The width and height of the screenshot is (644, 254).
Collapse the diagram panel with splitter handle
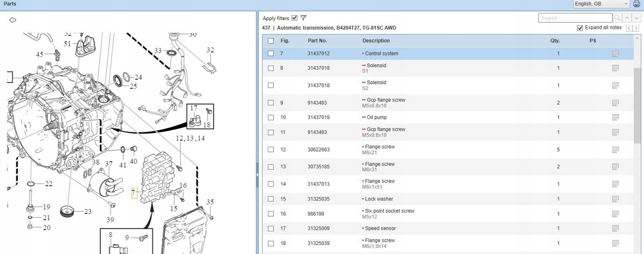(x=257, y=175)
